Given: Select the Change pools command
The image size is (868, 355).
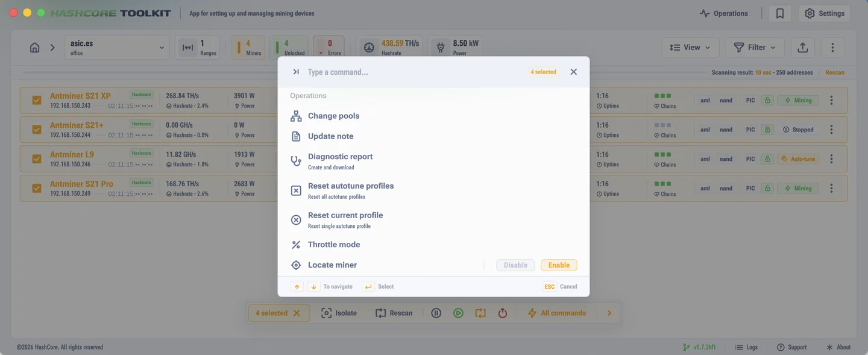Looking at the screenshot, I should click(x=433, y=116).
